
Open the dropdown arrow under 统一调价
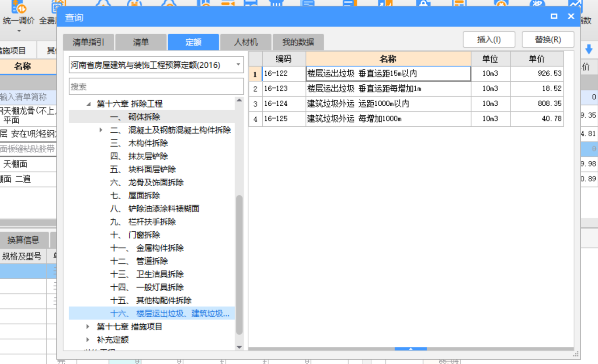click(x=19, y=31)
